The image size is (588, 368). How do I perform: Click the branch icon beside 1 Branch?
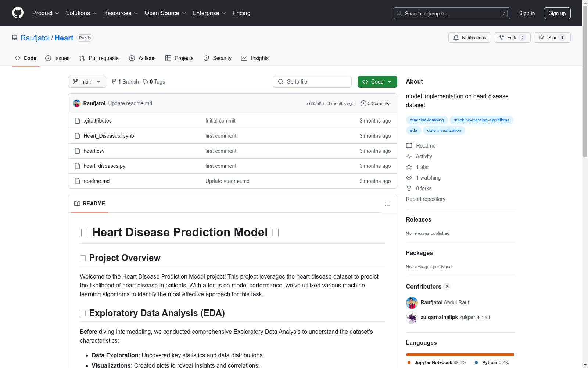coord(114,82)
